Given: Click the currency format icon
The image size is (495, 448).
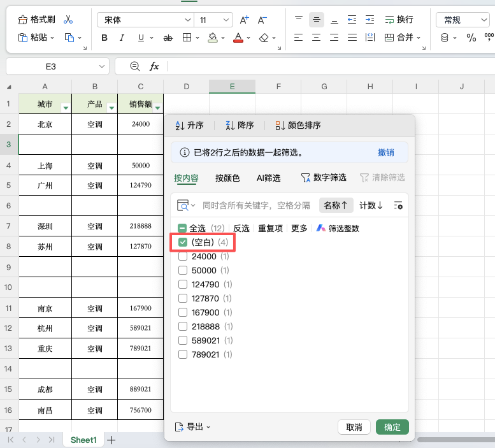Looking at the screenshot, I should pyautogui.click(x=445, y=38).
